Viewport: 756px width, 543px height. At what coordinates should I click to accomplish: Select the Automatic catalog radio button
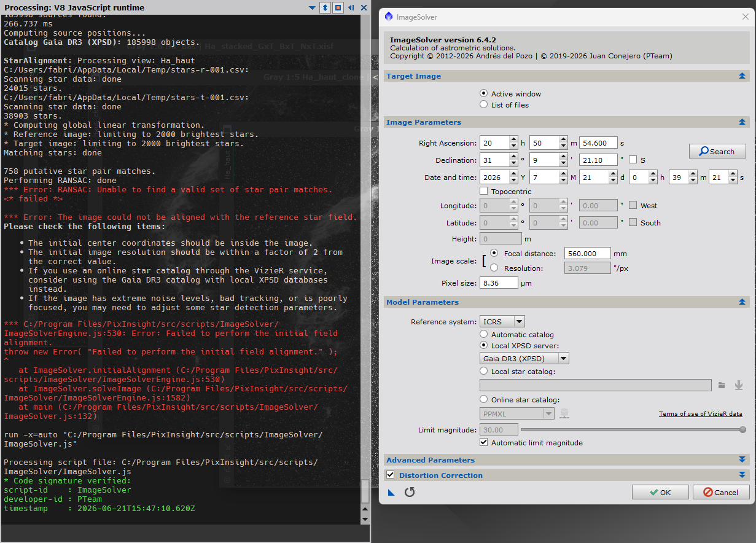pos(484,335)
